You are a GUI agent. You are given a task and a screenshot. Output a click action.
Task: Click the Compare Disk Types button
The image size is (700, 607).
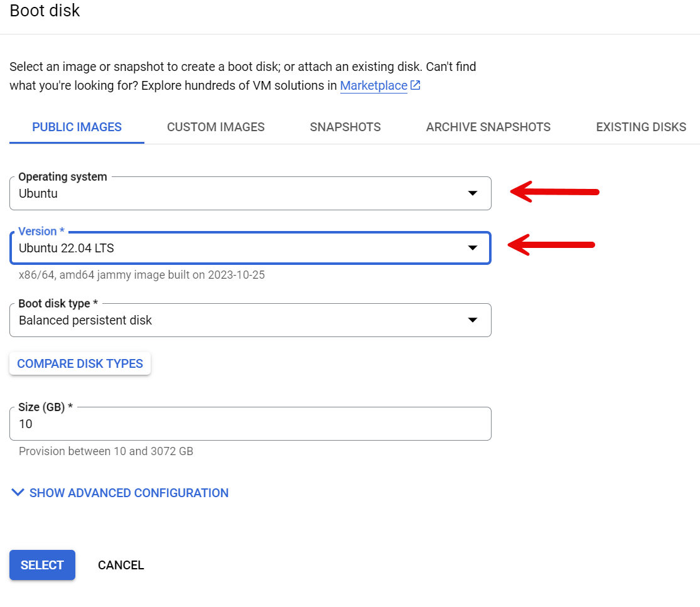[x=80, y=363]
